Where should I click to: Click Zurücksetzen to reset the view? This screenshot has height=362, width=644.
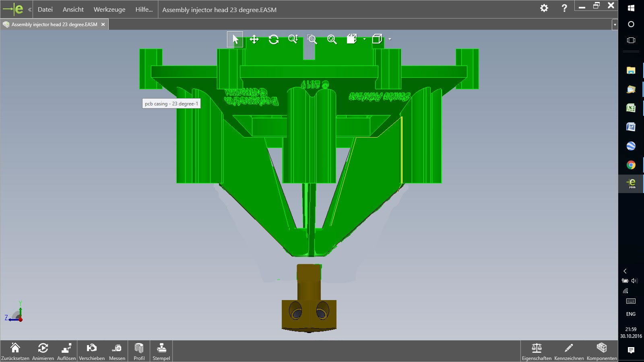[x=15, y=351]
